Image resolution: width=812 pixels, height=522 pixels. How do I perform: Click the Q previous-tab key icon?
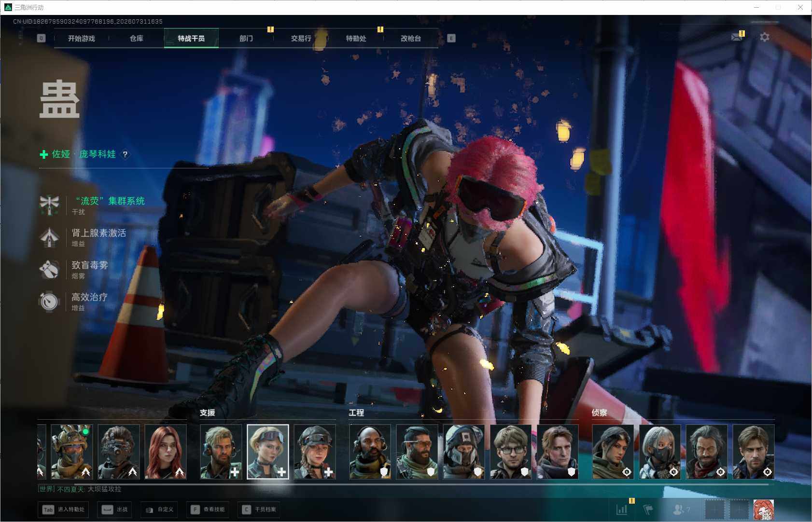[41, 38]
